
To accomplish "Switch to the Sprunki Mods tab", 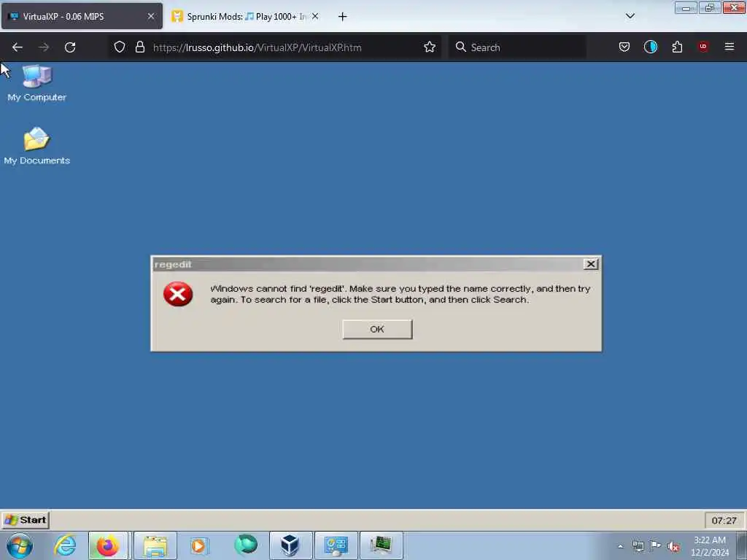I will coord(245,16).
